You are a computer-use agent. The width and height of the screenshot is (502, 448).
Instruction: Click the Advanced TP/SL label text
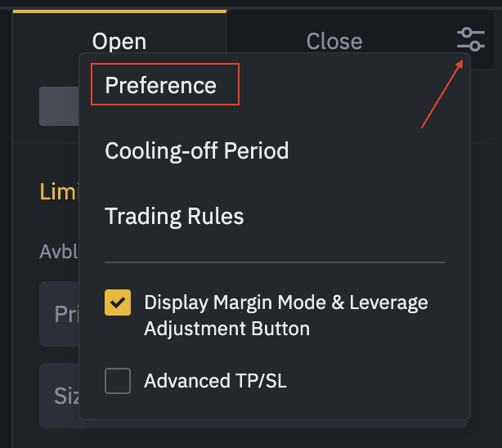[215, 380]
